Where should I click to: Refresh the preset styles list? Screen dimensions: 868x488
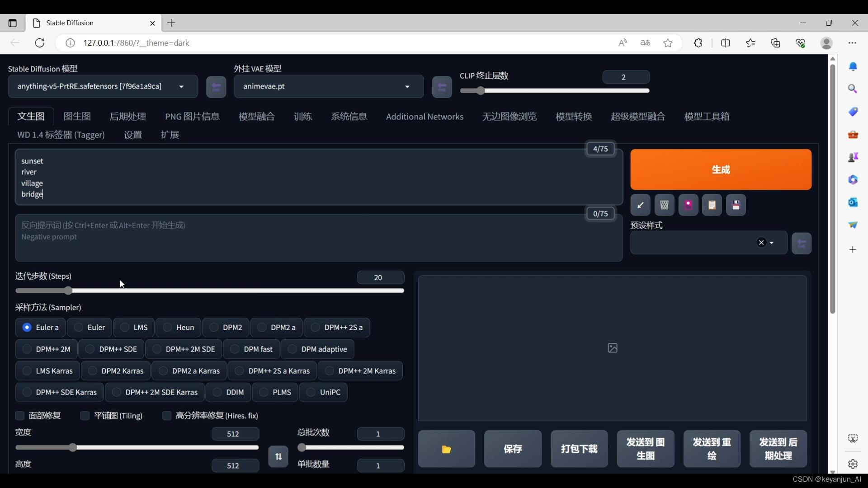tap(802, 244)
